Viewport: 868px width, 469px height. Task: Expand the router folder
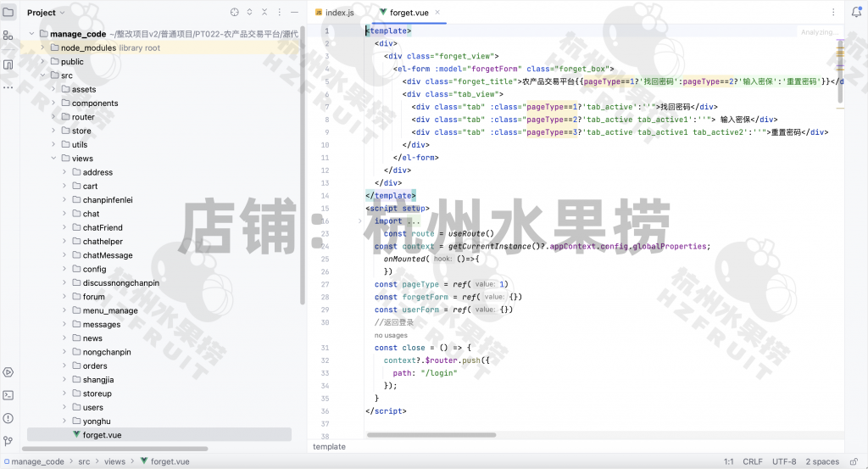[53, 117]
